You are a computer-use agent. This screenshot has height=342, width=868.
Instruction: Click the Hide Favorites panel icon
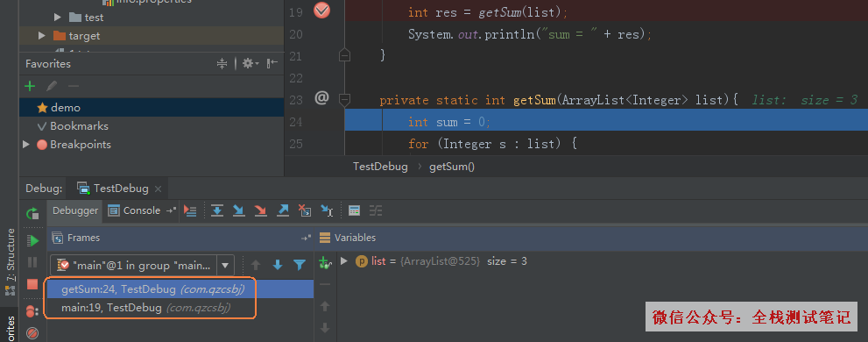point(272,64)
